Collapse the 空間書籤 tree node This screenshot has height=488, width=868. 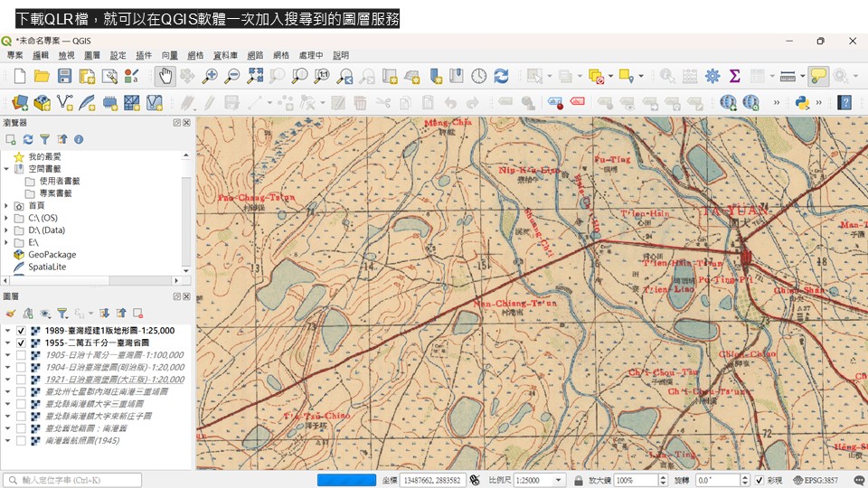tap(7, 169)
